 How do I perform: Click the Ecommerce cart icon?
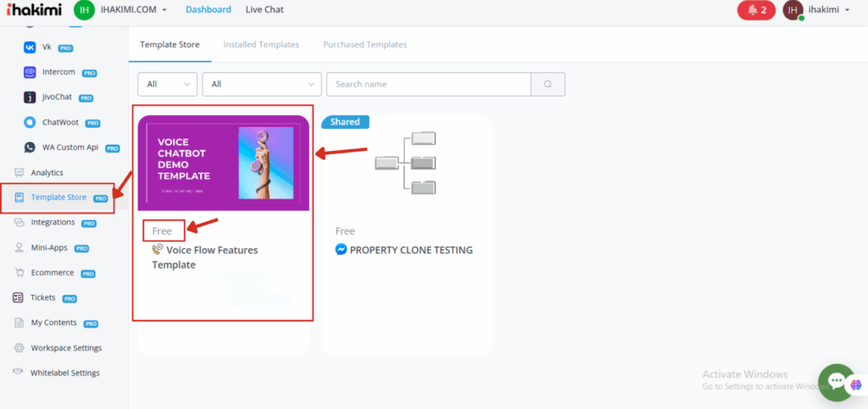pyautogui.click(x=19, y=273)
